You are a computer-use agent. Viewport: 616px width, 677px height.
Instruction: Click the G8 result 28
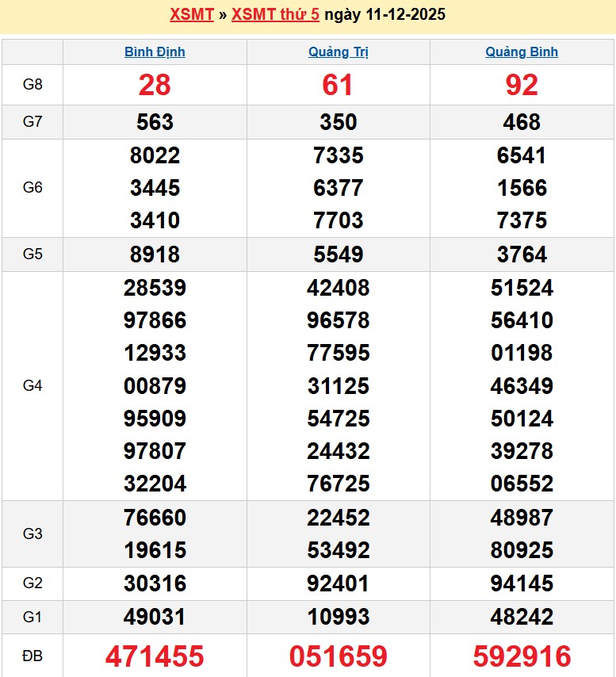[x=155, y=86]
